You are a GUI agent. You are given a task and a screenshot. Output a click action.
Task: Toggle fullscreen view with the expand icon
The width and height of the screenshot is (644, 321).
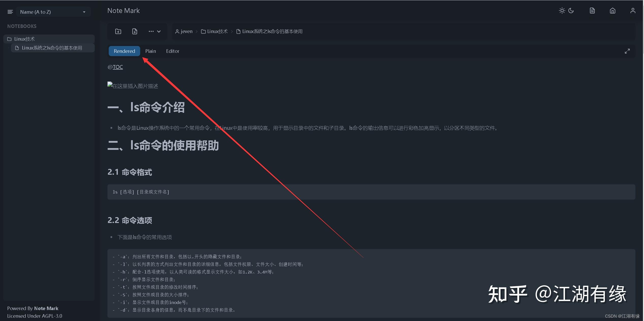[627, 51]
